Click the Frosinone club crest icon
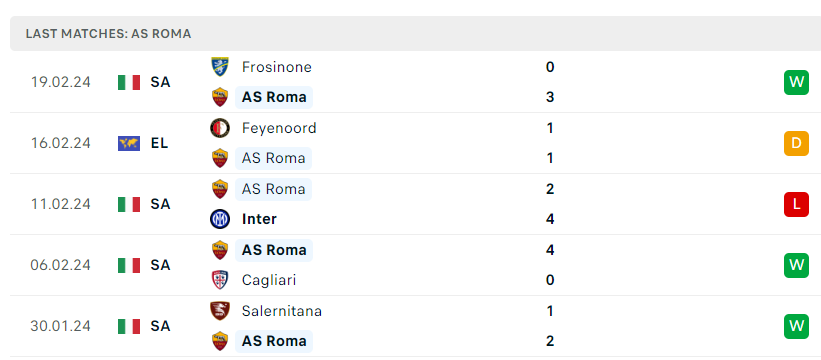 (x=219, y=67)
